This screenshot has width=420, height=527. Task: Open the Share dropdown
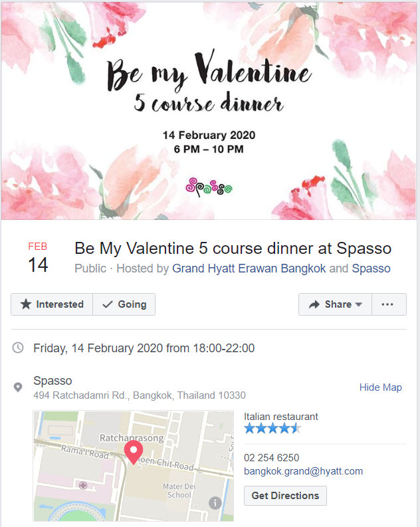[335, 304]
